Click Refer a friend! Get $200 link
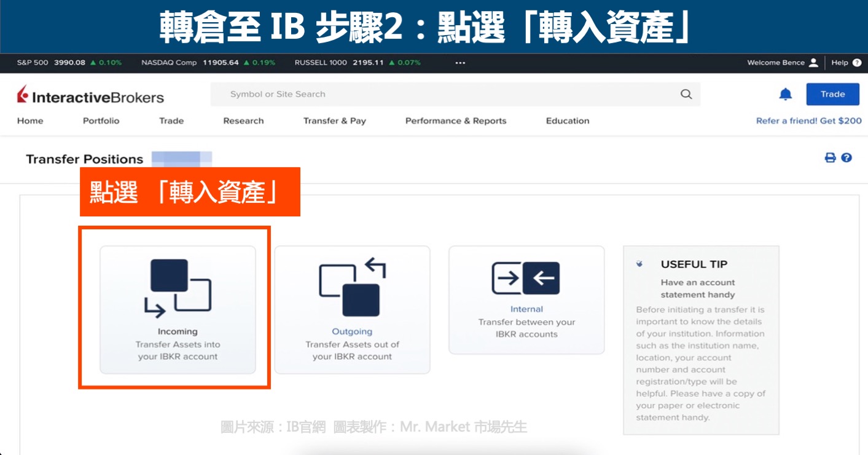The height and width of the screenshot is (455, 868). tap(809, 121)
